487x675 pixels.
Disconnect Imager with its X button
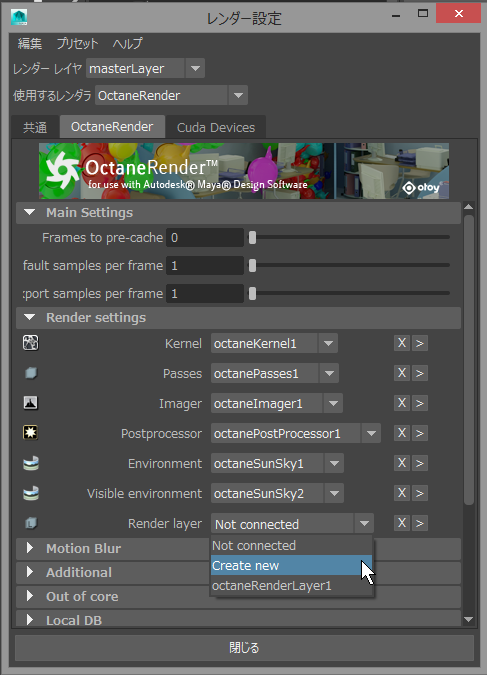pos(402,403)
